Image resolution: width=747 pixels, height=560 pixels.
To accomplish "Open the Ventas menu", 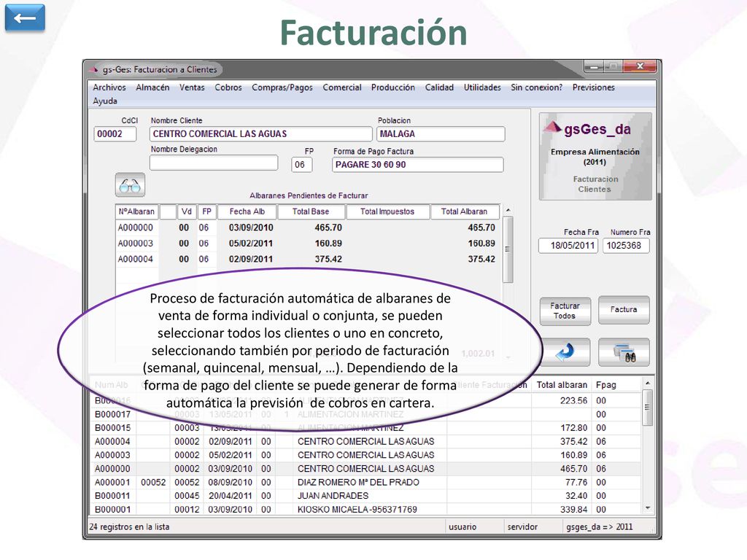I will (192, 87).
